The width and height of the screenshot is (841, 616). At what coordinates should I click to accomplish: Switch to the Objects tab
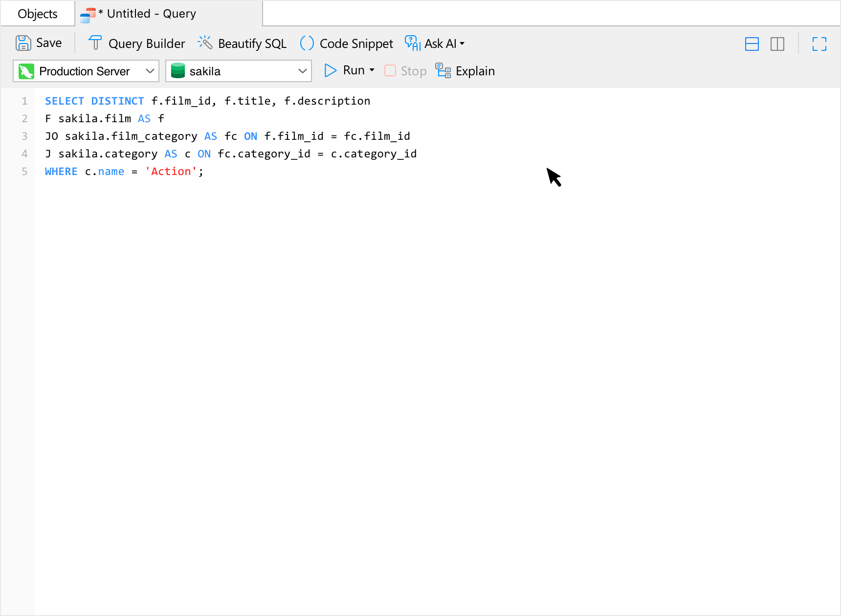(x=38, y=14)
